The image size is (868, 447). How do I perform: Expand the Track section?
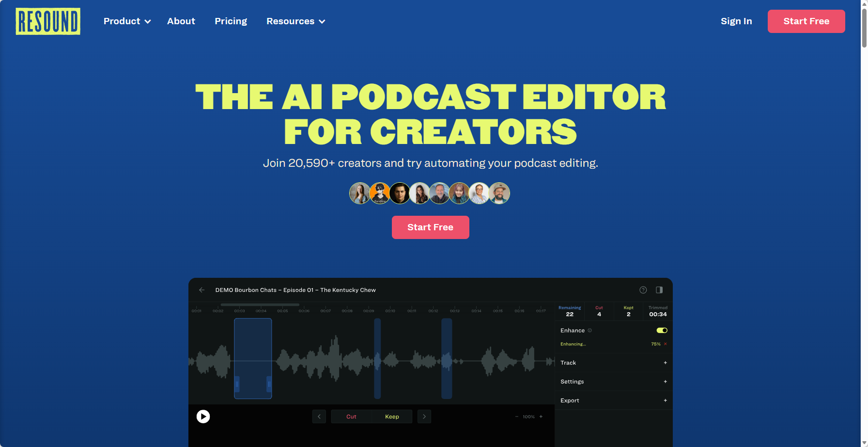(614, 363)
